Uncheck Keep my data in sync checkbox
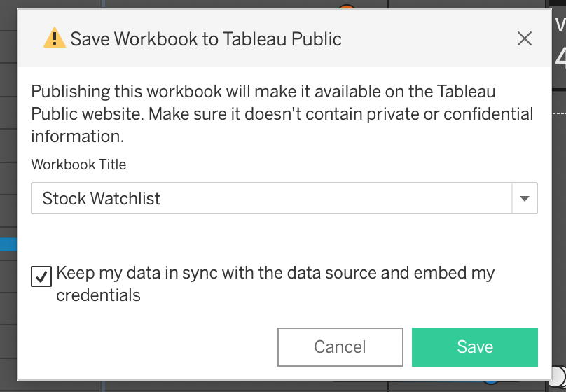566x392 pixels. click(41, 276)
